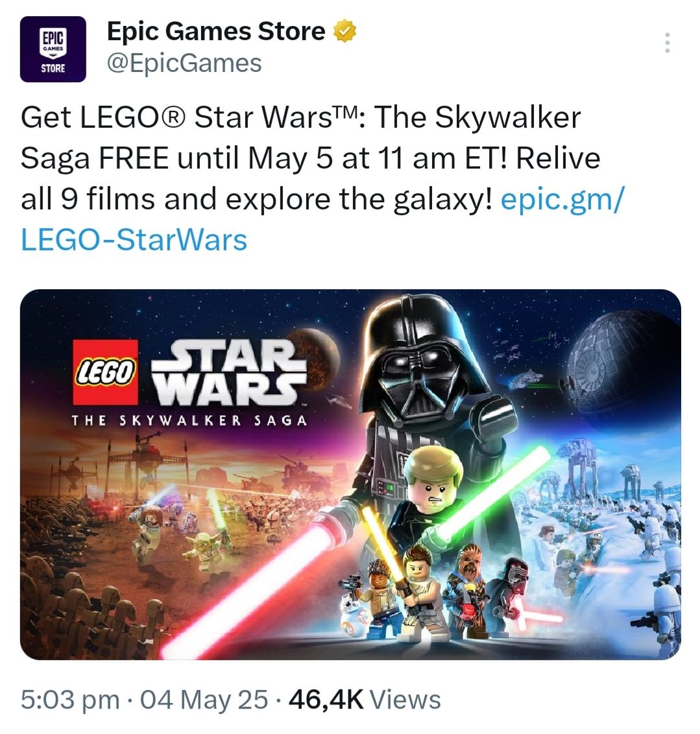This screenshot has width=700, height=734.
Task: Click the LEGO-StarWars link line
Action: (x=134, y=240)
